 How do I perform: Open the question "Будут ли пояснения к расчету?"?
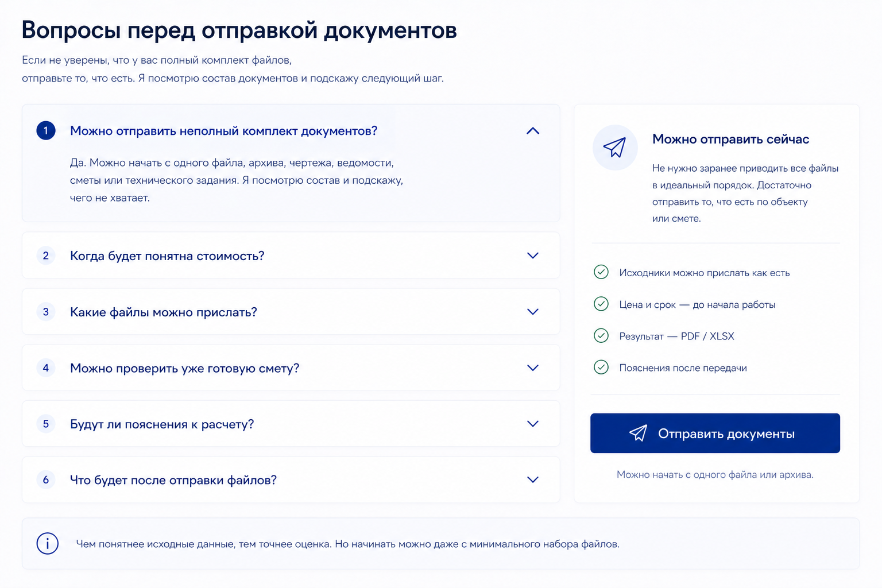(x=291, y=424)
